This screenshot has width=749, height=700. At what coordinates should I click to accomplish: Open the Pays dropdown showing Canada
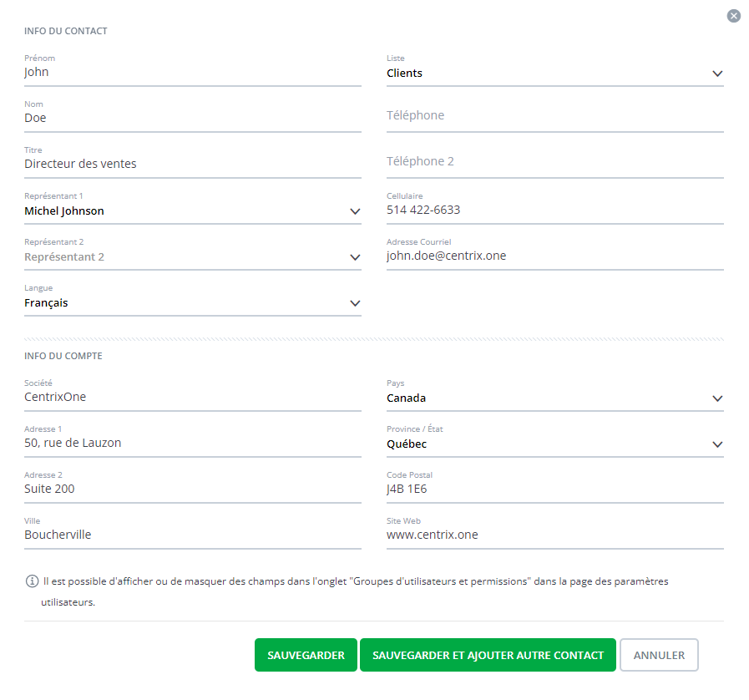554,398
